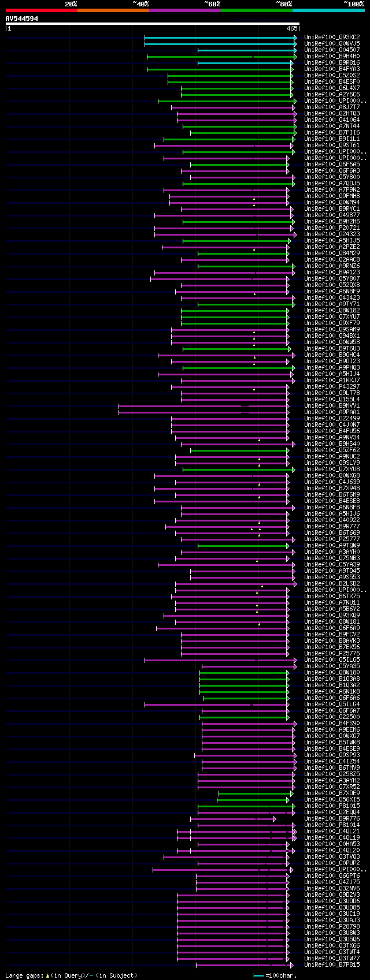The width and height of the screenshot is (370, 980).
Task: Select hit UniRef100_Q93XC2
Action: (x=332, y=38)
